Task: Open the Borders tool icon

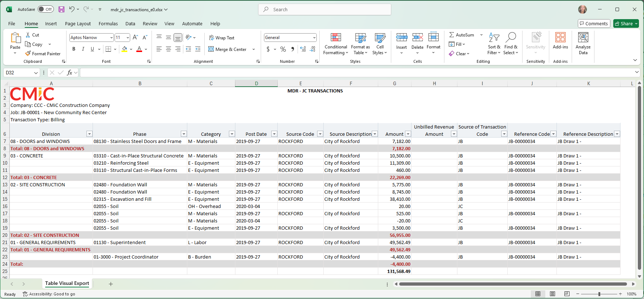Action: point(108,49)
